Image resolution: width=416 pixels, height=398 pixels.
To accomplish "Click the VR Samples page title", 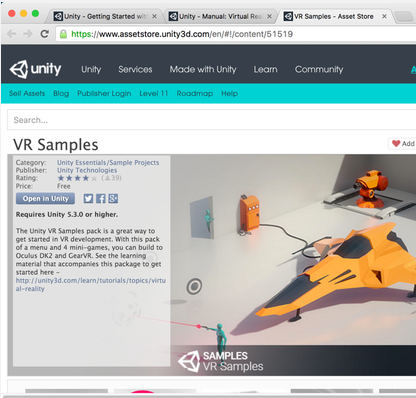I will 56,145.
